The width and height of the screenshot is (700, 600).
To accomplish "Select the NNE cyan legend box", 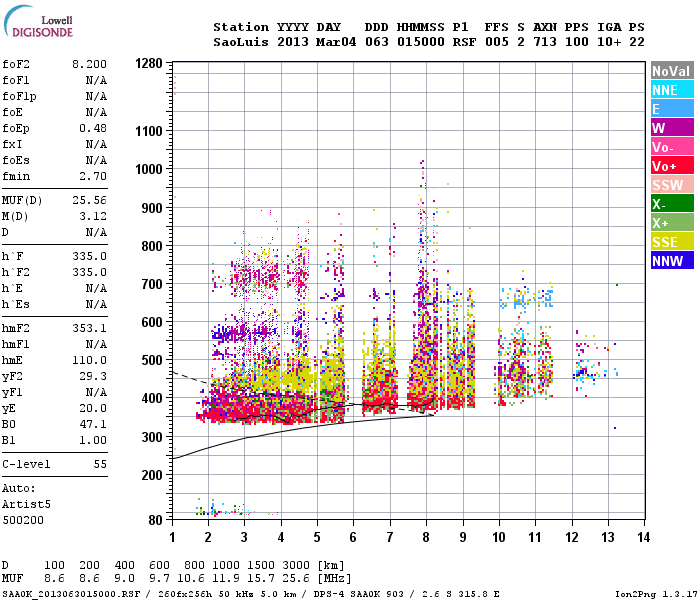I will pos(672,90).
